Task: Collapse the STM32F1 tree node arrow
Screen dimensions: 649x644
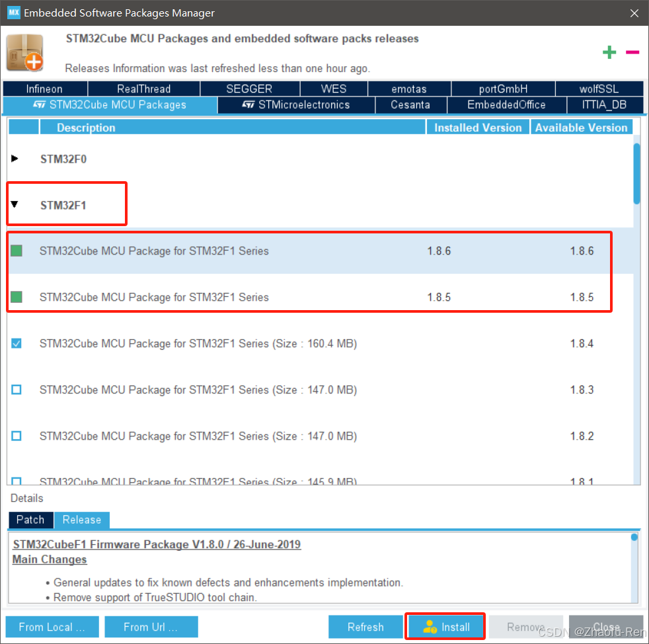Action: click(x=15, y=204)
